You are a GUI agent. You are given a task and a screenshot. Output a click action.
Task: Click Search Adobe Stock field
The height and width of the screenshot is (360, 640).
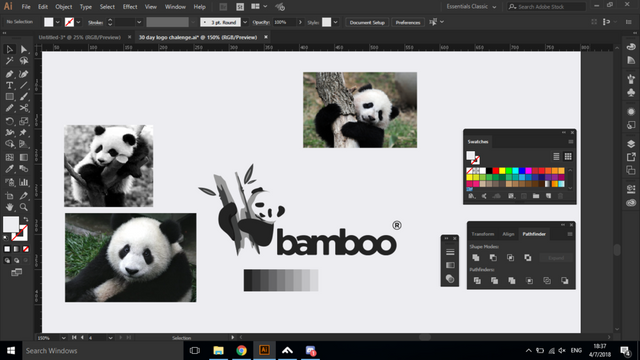[546, 7]
